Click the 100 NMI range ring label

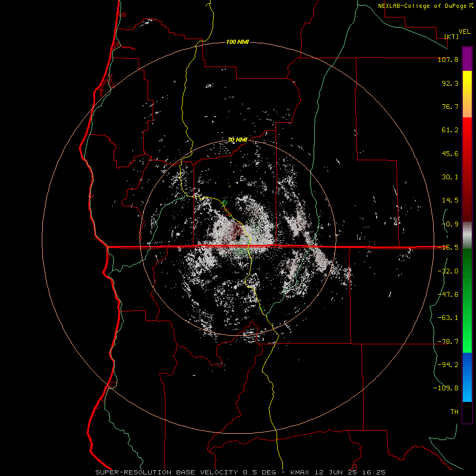(237, 42)
